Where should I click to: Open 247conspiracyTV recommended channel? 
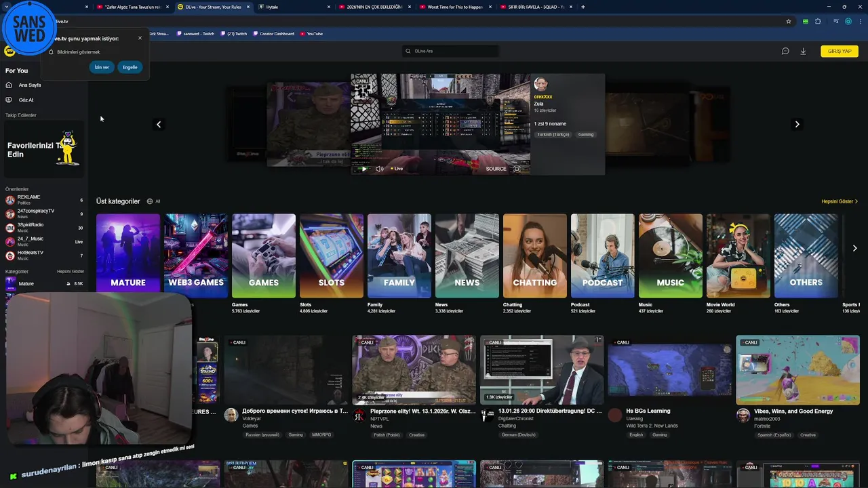pyautogui.click(x=44, y=213)
